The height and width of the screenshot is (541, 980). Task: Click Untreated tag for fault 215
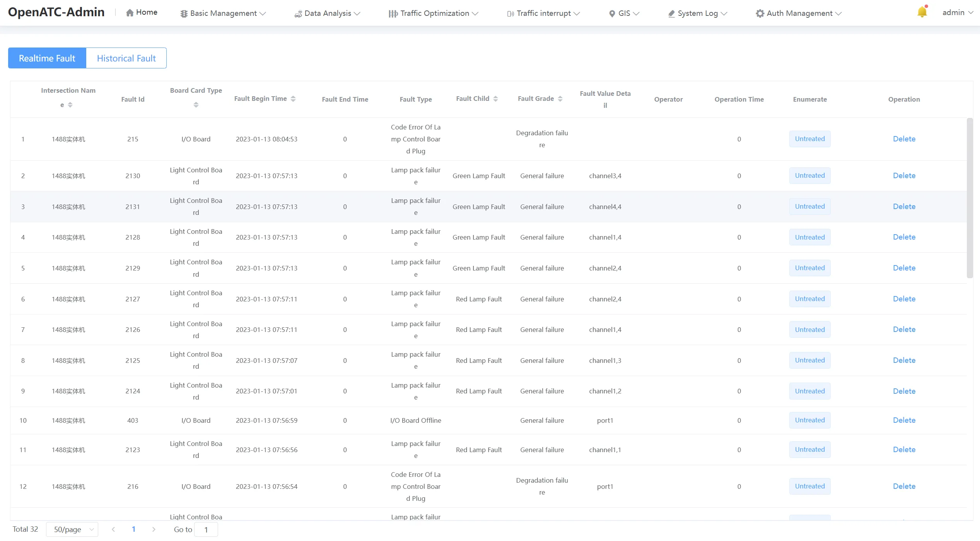(810, 139)
